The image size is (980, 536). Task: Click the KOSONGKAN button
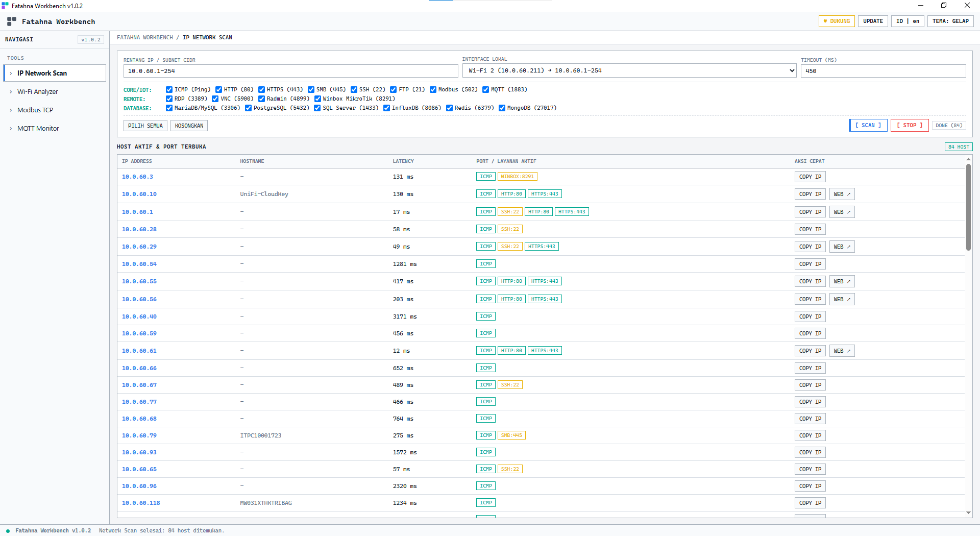point(189,126)
